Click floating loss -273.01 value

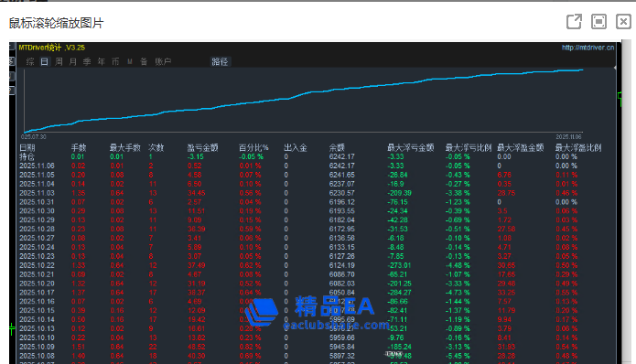click(399, 265)
